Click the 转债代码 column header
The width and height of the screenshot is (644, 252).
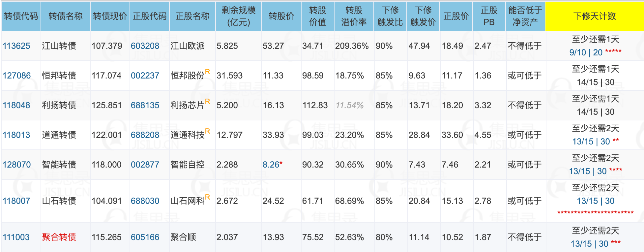21,16
